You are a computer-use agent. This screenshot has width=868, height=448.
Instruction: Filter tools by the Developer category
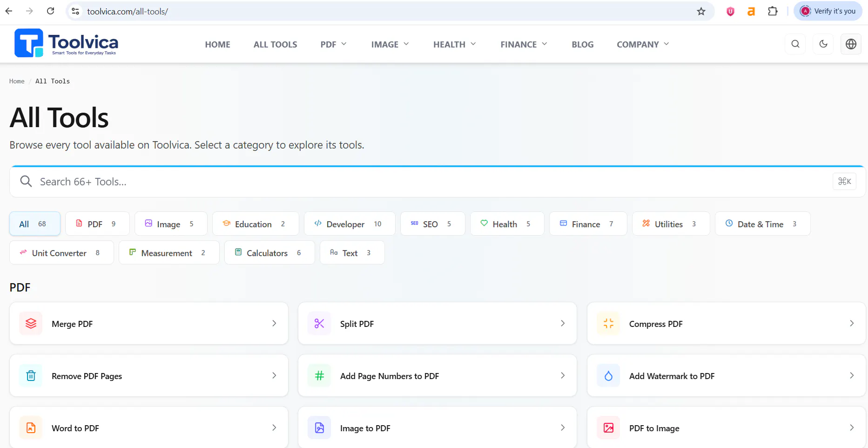pyautogui.click(x=350, y=224)
